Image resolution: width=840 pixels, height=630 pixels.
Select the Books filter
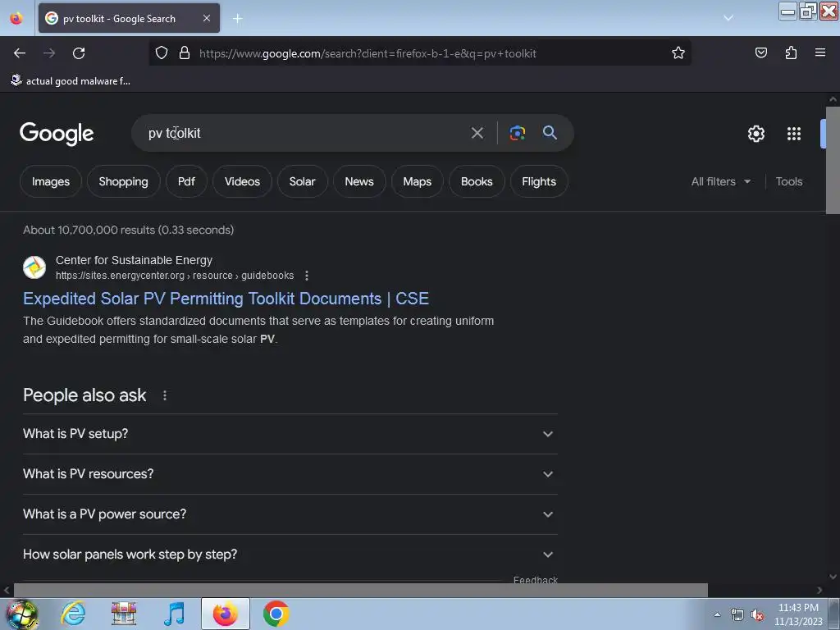477,181
